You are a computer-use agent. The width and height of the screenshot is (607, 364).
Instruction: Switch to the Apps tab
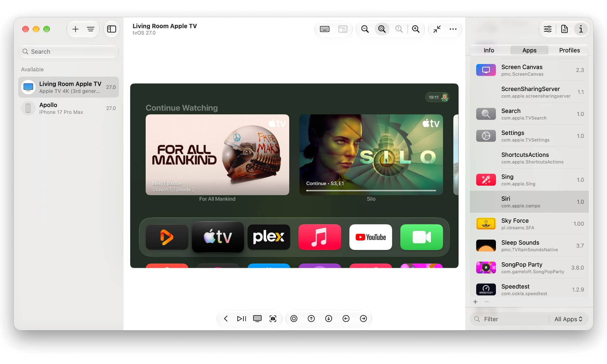tap(529, 50)
